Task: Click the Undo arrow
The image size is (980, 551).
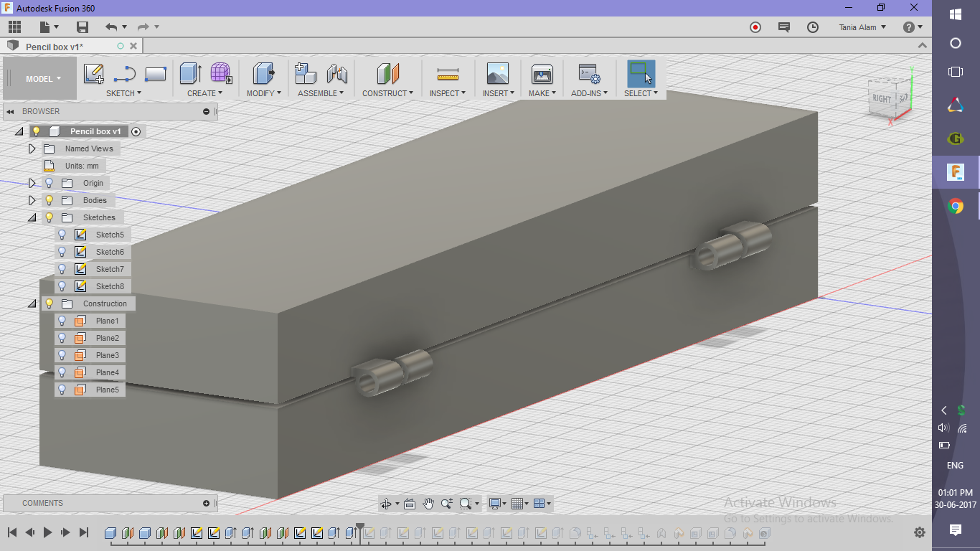Action: tap(111, 27)
